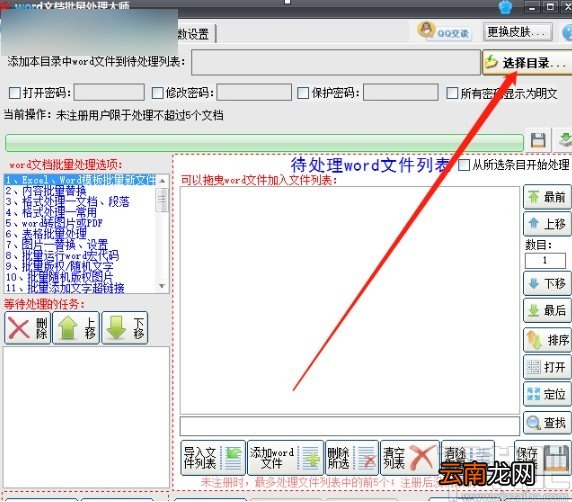The image size is (572, 502).
Task: Click the 定位 locate button
Action: pos(547,394)
